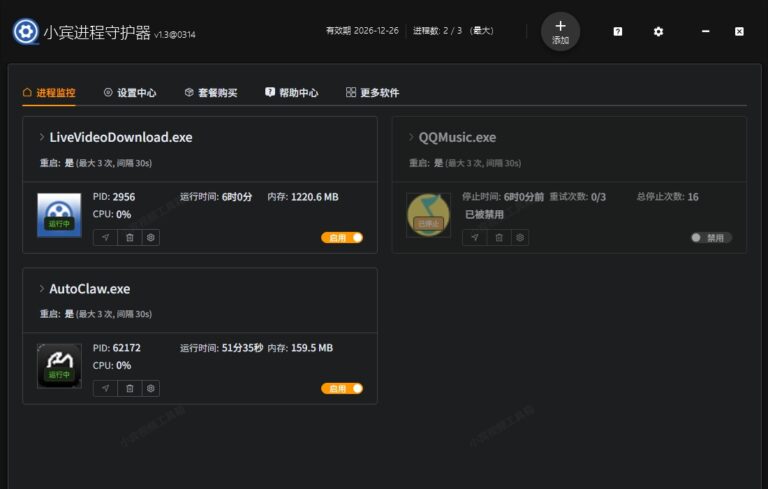
Task: Click the 已被禁用 status text
Action: click(484, 215)
